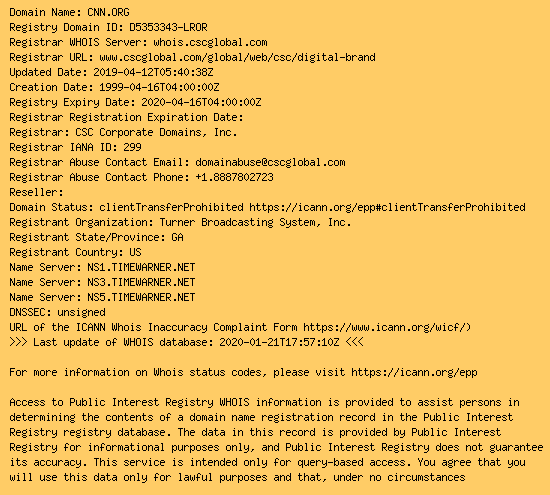Click the domainabuse@cscglobal.com email address
The image size is (550, 495).
(x=270, y=162)
